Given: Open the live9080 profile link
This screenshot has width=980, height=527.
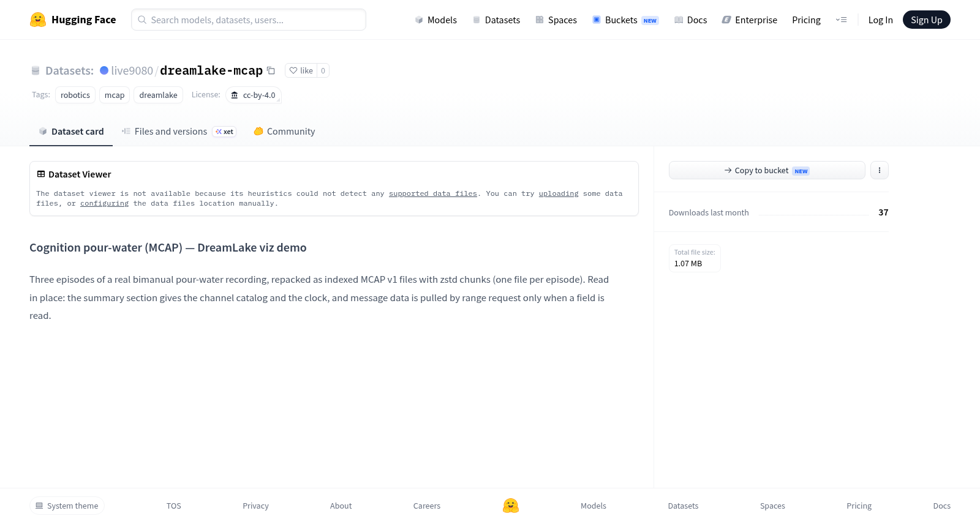Looking at the screenshot, I should coord(132,70).
